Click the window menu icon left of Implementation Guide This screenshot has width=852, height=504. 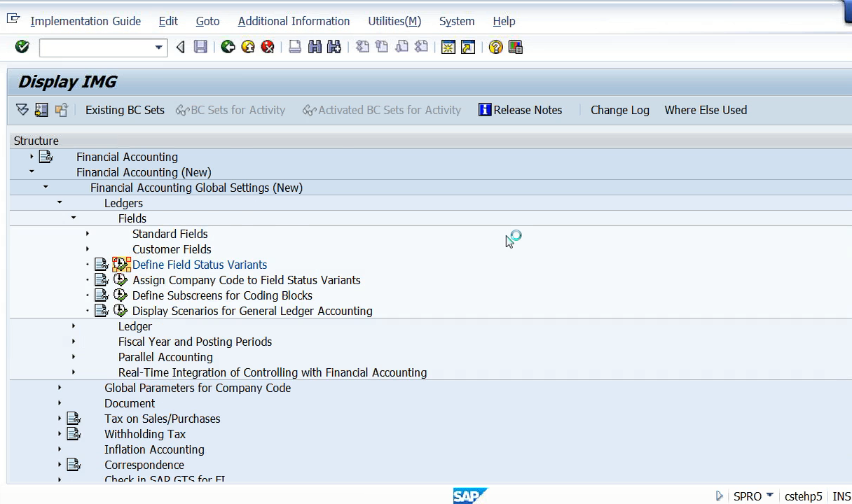(13, 19)
